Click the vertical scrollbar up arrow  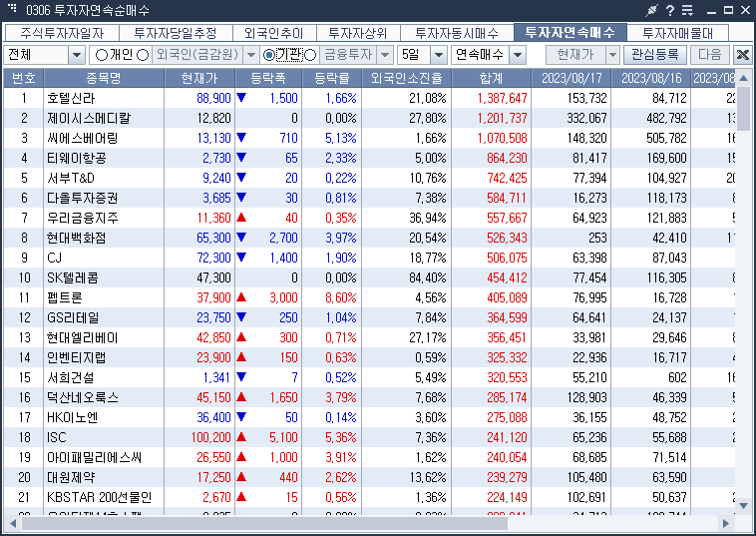coord(743,78)
